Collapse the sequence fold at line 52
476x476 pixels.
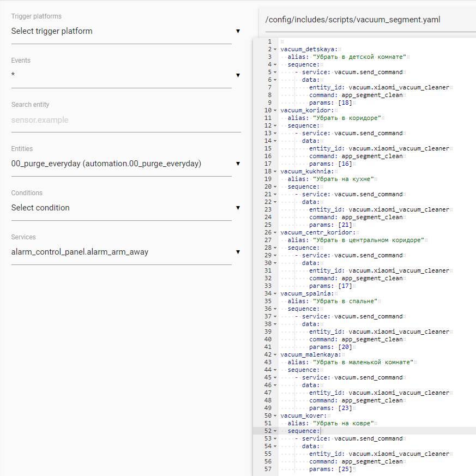[x=275, y=431]
